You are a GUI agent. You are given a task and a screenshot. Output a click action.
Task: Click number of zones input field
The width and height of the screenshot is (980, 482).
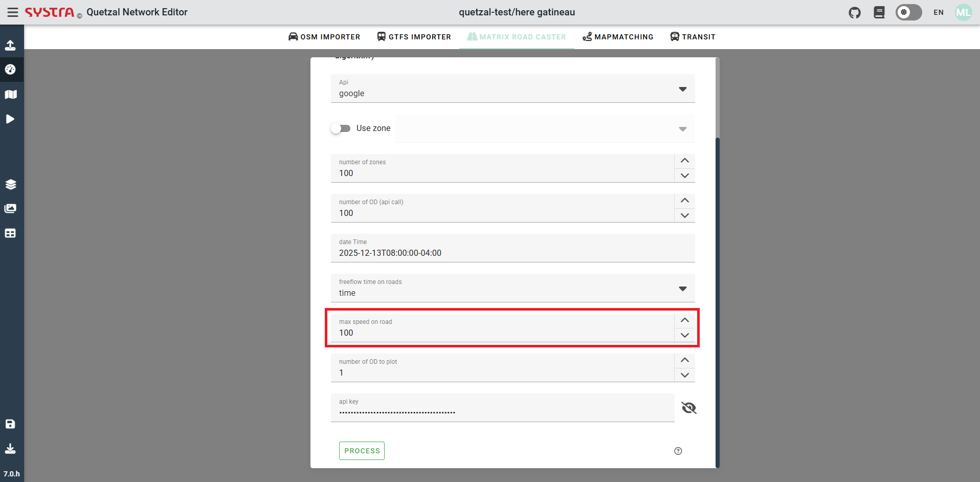502,168
